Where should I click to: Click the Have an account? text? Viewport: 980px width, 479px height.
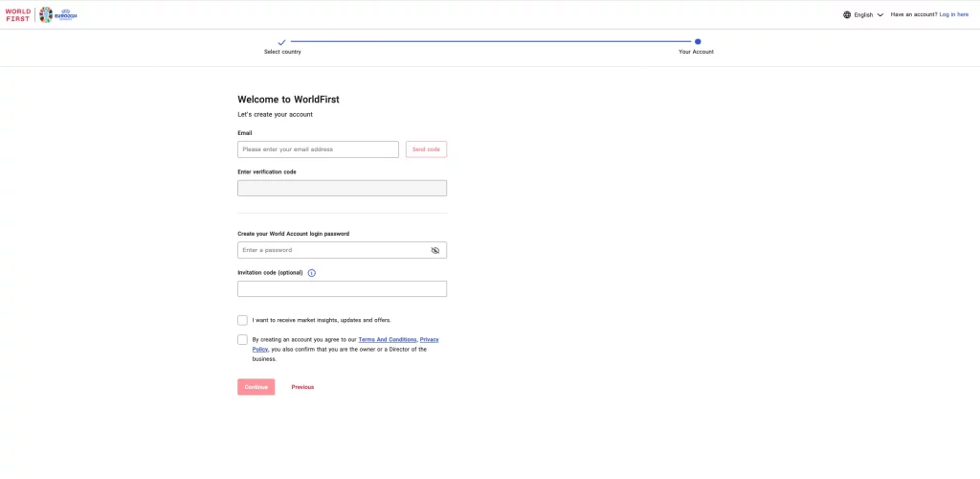[x=914, y=14]
